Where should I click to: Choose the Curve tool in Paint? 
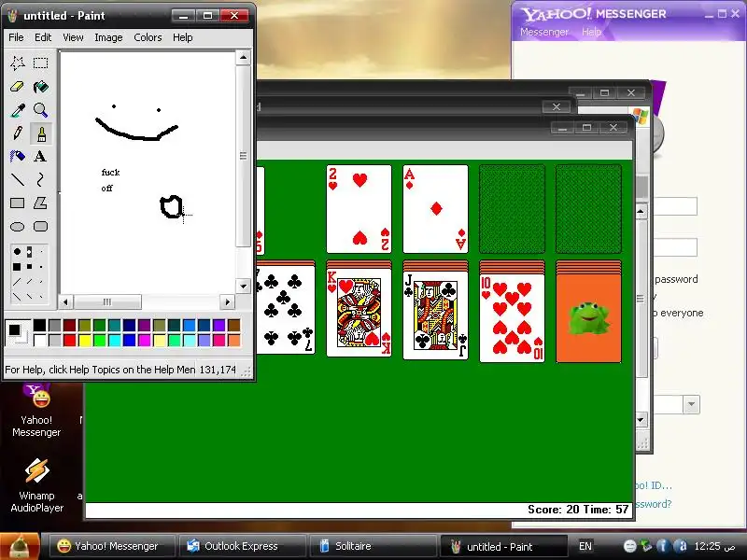40,179
